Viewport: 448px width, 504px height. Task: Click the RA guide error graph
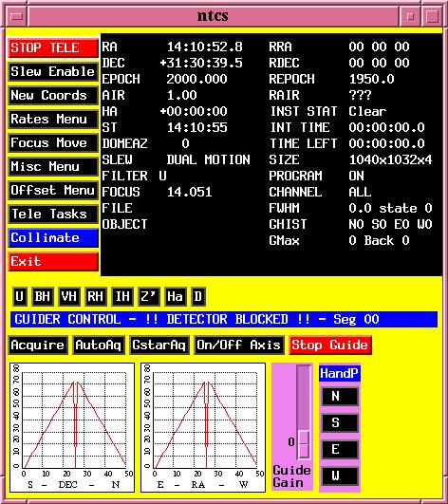[203, 427]
